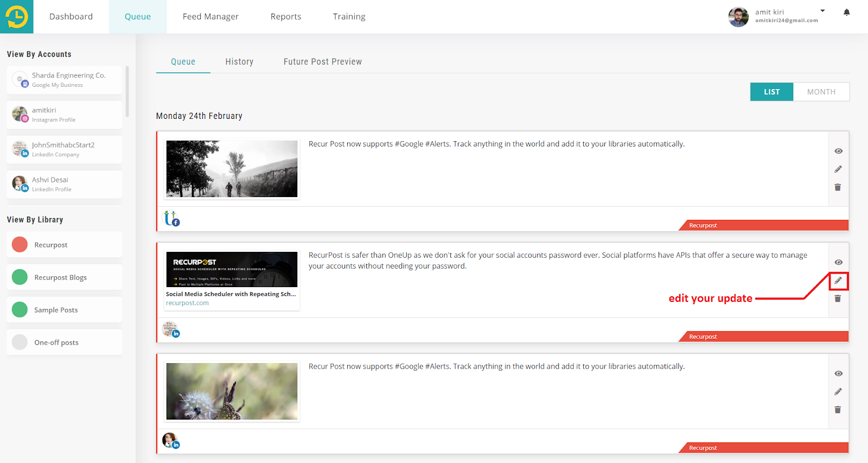Preview the third post with eye icon
This screenshot has width=868, height=463.
[838, 373]
